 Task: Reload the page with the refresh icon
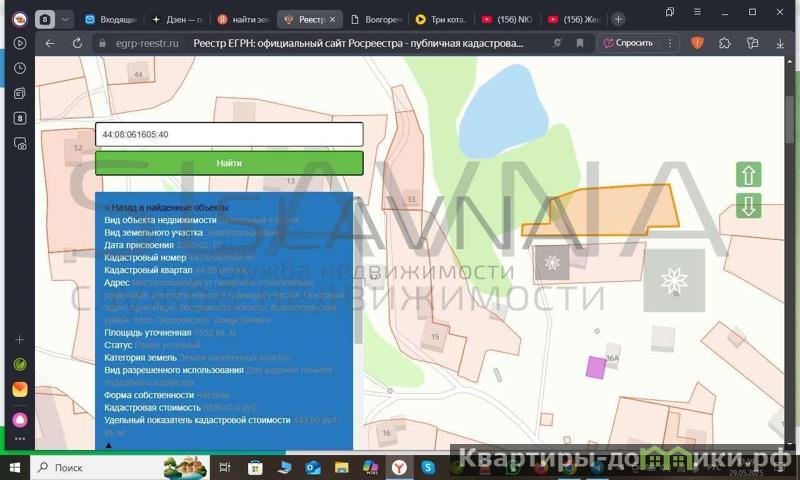pyautogui.click(x=77, y=44)
